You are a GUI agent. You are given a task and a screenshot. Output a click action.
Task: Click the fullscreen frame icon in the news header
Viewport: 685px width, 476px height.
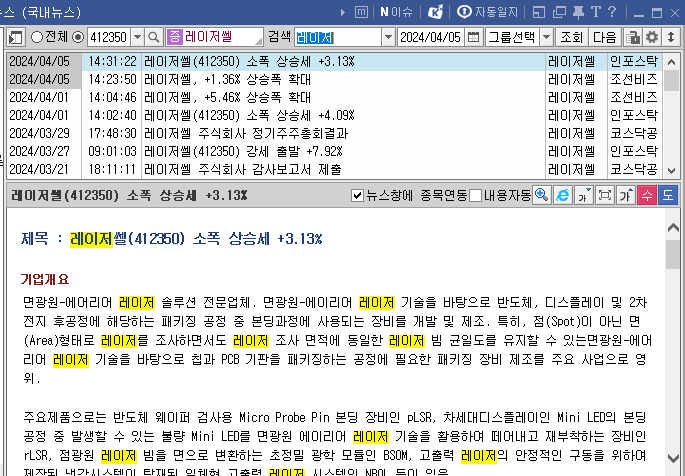point(605,195)
